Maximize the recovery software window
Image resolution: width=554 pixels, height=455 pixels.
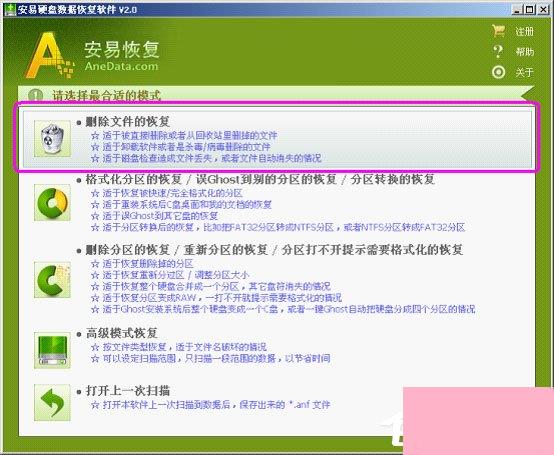click(530, 9)
